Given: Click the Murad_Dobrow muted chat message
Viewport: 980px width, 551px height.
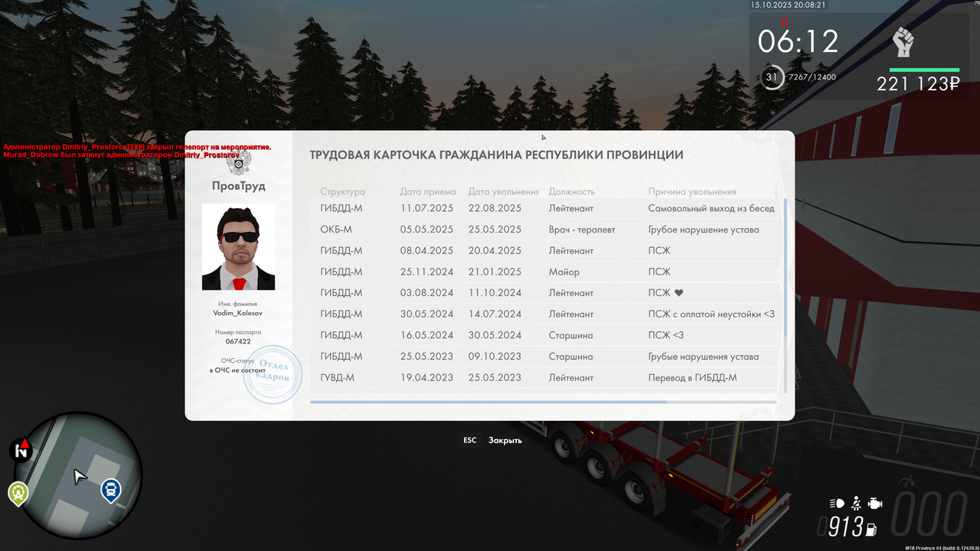Looking at the screenshot, I should click(x=121, y=155).
